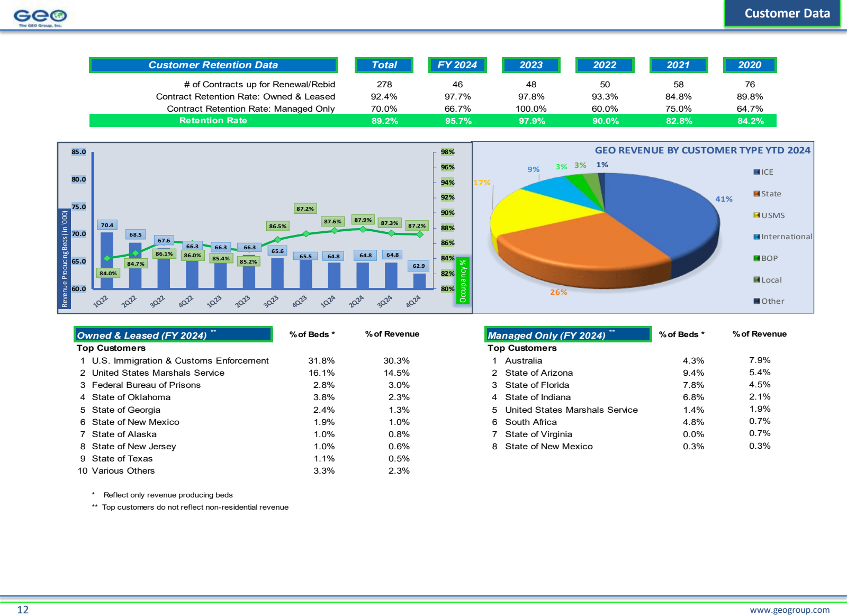Select the FY 2024 column header
This screenshot has height=616, width=847.
click(x=457, y=65)
